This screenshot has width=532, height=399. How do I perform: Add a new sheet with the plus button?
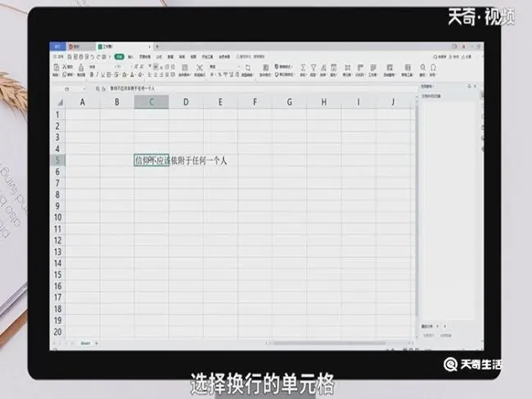tap(97, 343)
